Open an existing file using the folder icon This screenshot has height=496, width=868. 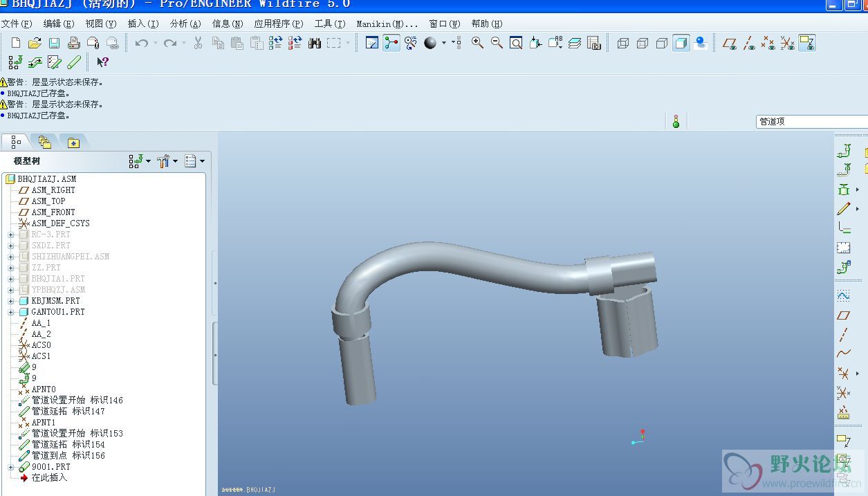[x=35, y=43]
